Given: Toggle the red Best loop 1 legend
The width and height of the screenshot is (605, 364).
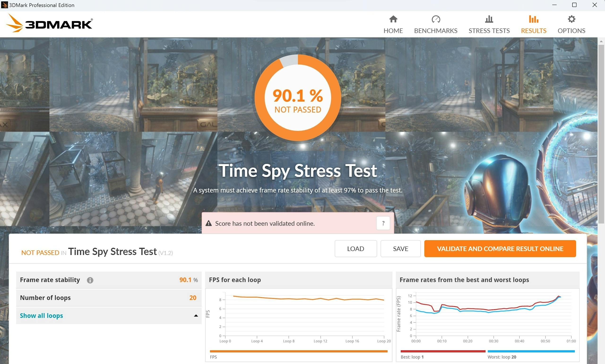Looking at the screenshot, I should coord(443,351).
